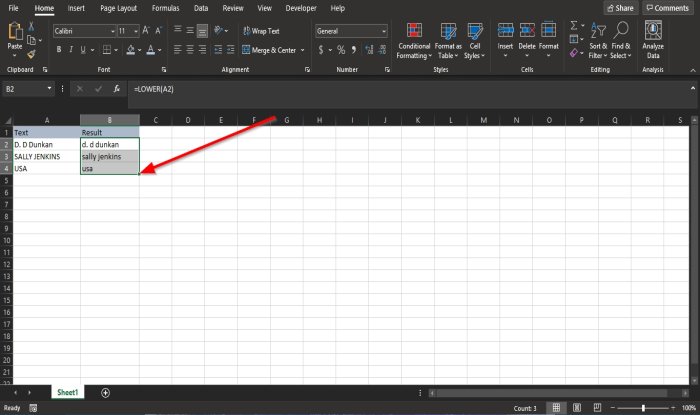
Task: Open the font size dropdown
Action: (x=136, y=31)
